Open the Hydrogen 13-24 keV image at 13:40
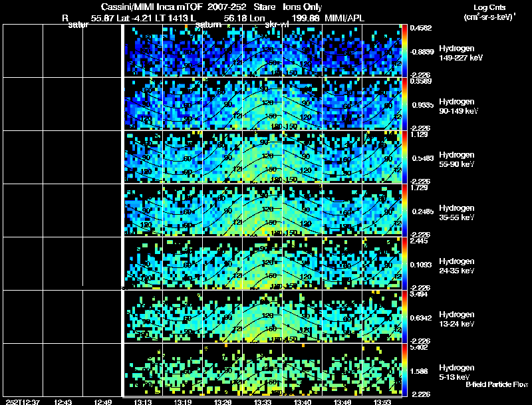The height and width of the screenshot is (405, 532). click(x=303, y=317)
